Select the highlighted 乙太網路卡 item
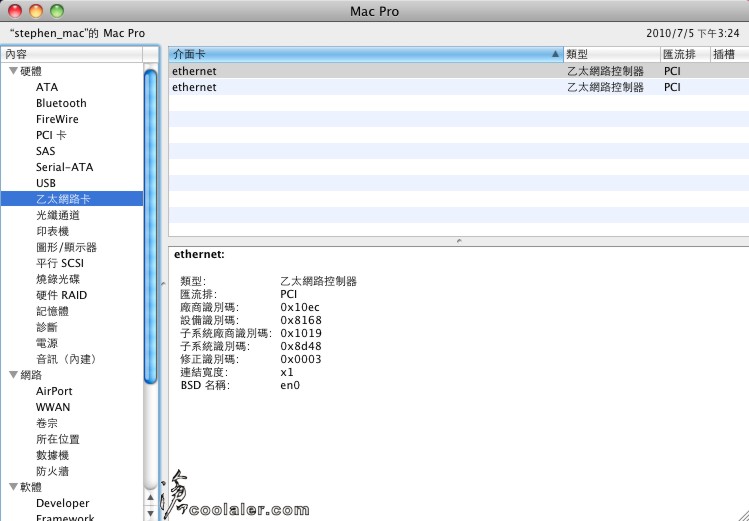 click(x=72, y=199)
